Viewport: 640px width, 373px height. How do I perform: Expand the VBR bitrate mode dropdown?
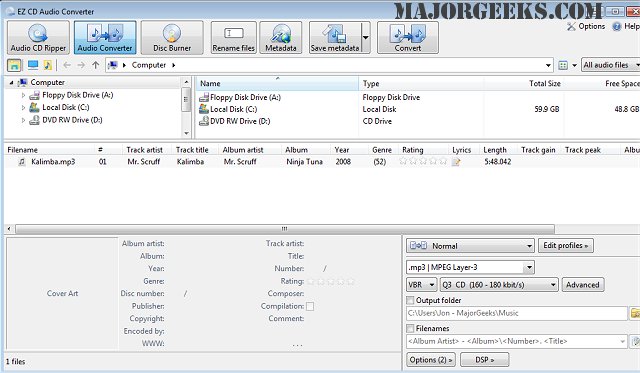[422, 284]
